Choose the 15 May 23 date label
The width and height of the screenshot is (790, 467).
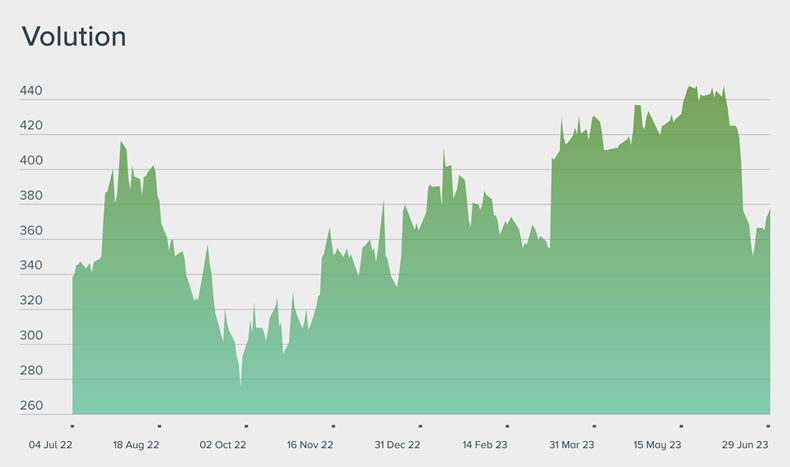point(658,444)
